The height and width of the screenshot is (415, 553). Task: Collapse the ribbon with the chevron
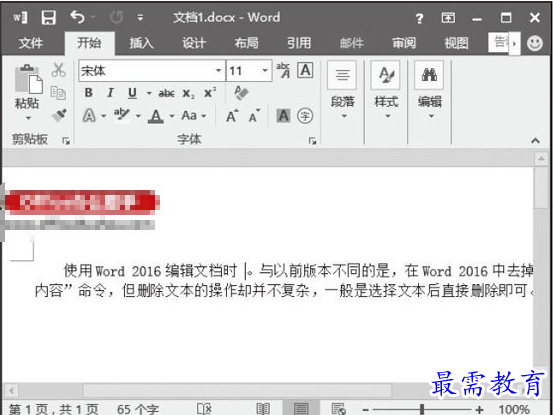[535, 141]
